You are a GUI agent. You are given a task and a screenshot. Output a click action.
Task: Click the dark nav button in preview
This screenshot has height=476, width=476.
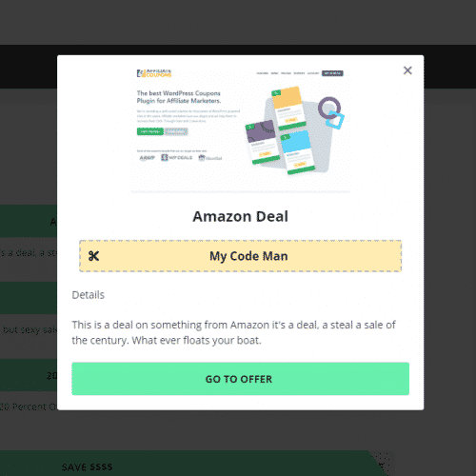pyautogui.click(x=332, y=73)
